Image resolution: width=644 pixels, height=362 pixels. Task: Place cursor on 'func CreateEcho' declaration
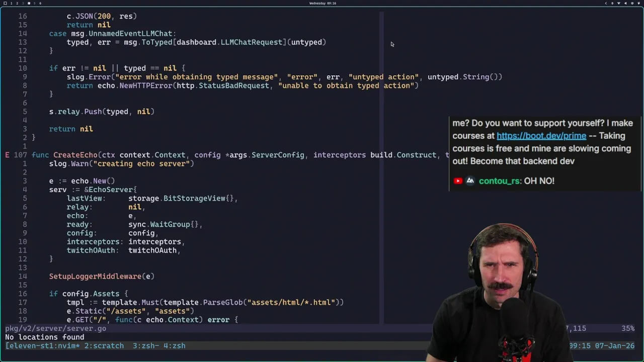(64, 155)
